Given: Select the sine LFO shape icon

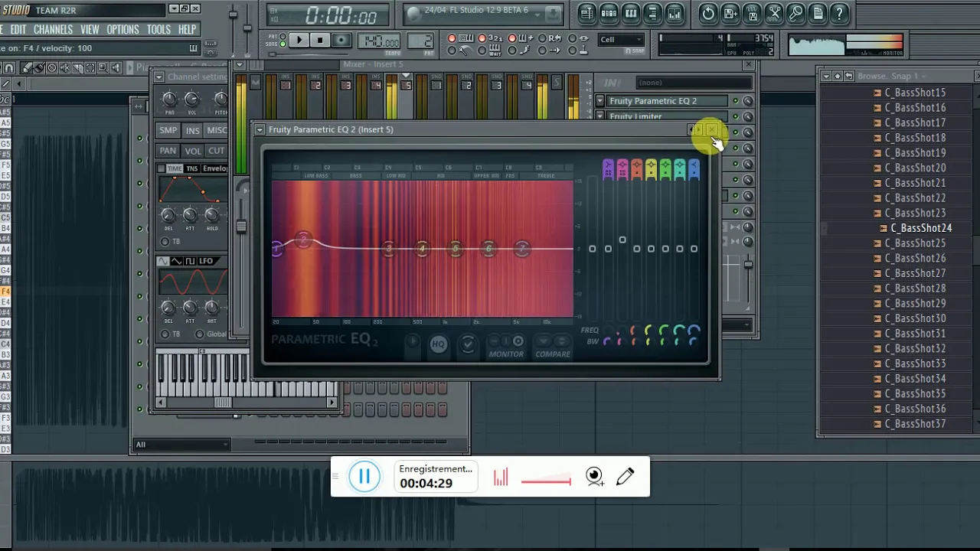Looking at the screenshot, I should pos(162,261).
